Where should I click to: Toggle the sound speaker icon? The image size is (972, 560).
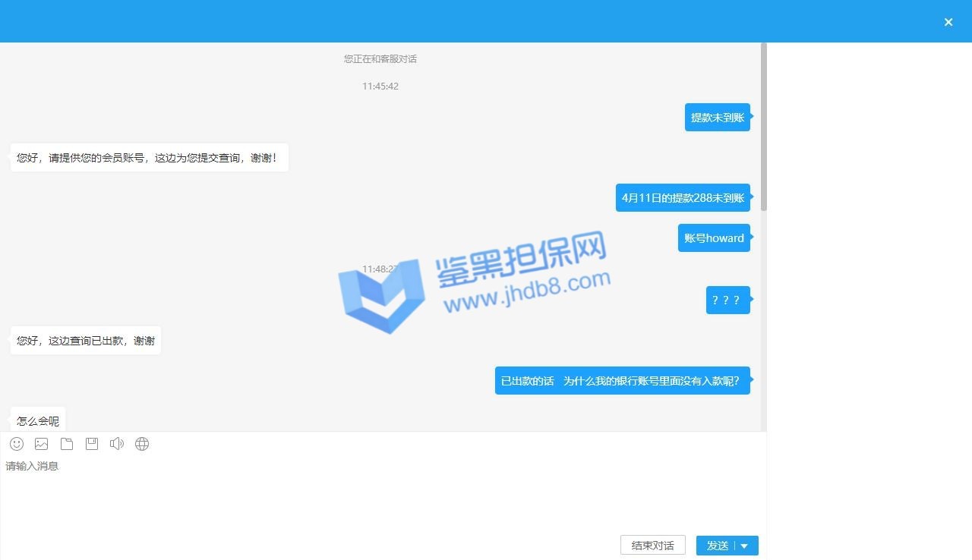click(x=116, y=444)
